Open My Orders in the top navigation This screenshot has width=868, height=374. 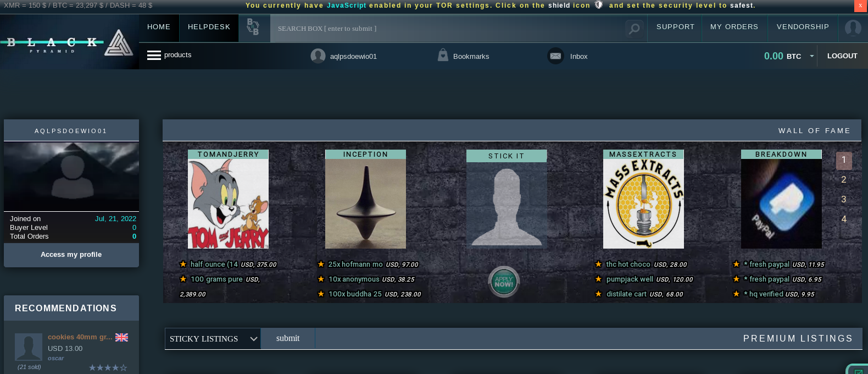(x=734, y=27)
